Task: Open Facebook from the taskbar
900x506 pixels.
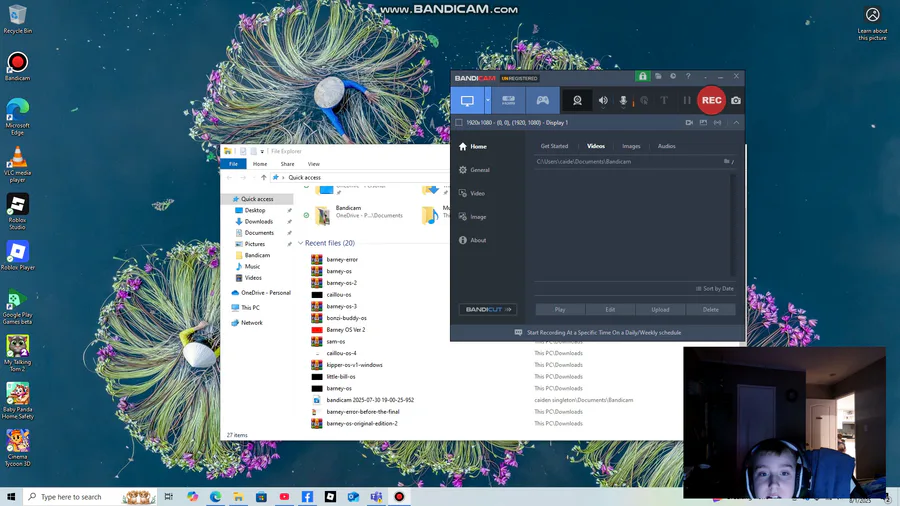Action: click(x=307, y=497)
